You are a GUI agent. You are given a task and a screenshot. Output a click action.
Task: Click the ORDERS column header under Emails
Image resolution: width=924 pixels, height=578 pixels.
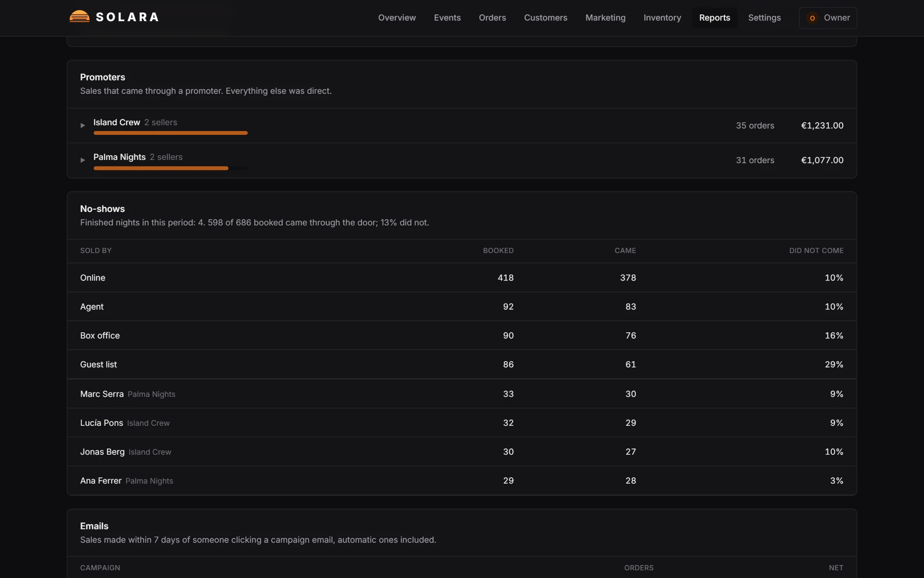[639, 568]
